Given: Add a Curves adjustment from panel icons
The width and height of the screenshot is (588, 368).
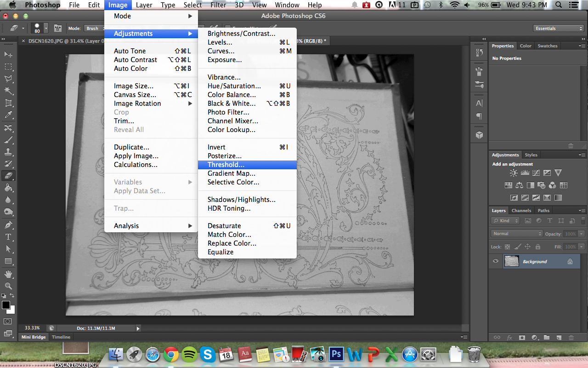Looking at the screenshot, I should click(536, 173).
